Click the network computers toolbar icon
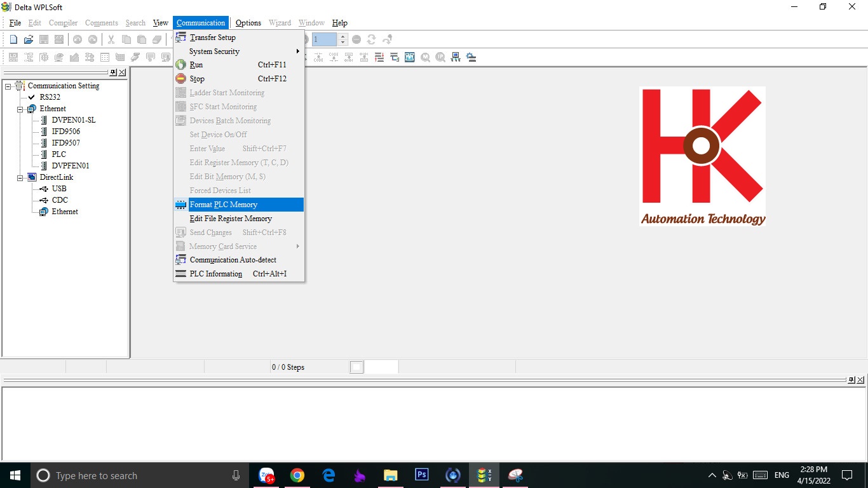This screenshot has height=488, width=868. coord(456,57)
